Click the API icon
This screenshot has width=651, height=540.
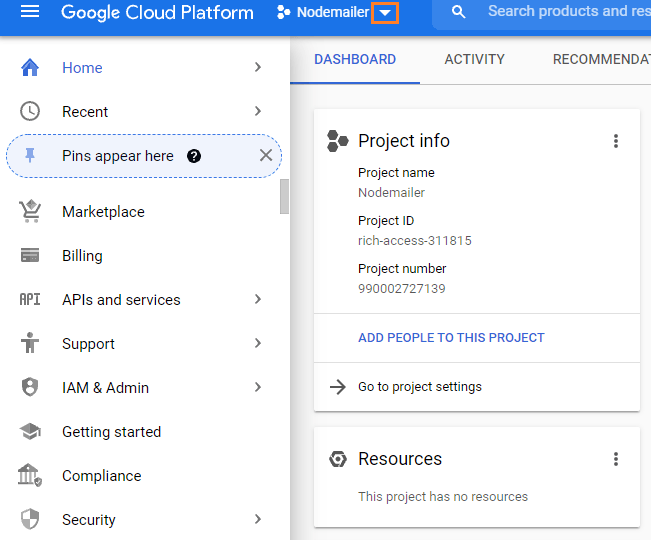(x=30, y=299)
